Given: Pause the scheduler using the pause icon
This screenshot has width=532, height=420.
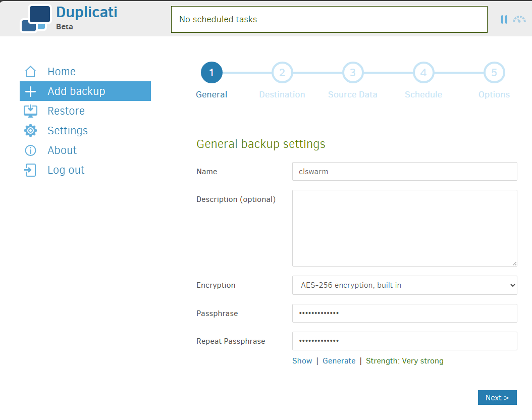Looking at the screenshot, I should 504,19.
